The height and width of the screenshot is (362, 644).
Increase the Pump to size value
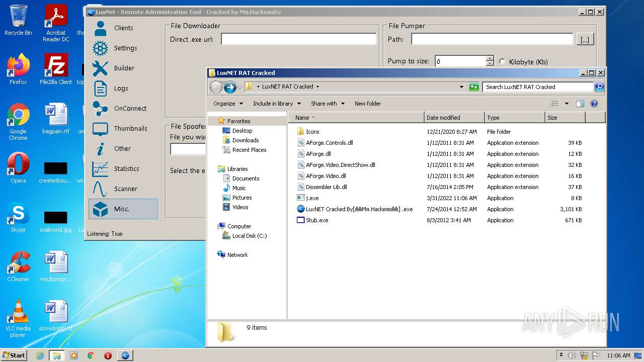tap(490, 58)
